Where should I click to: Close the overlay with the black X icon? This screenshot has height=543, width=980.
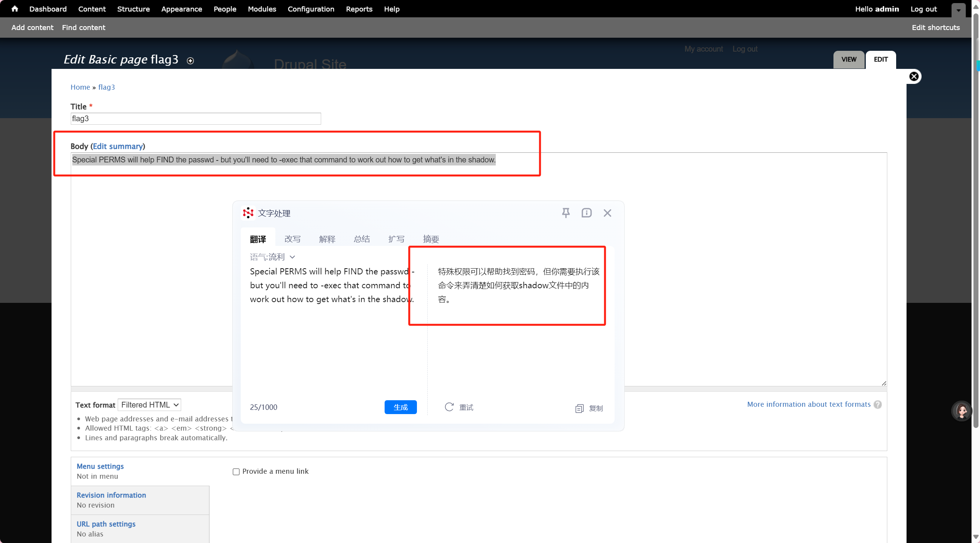pyautogui.click(x=914, y=77)
